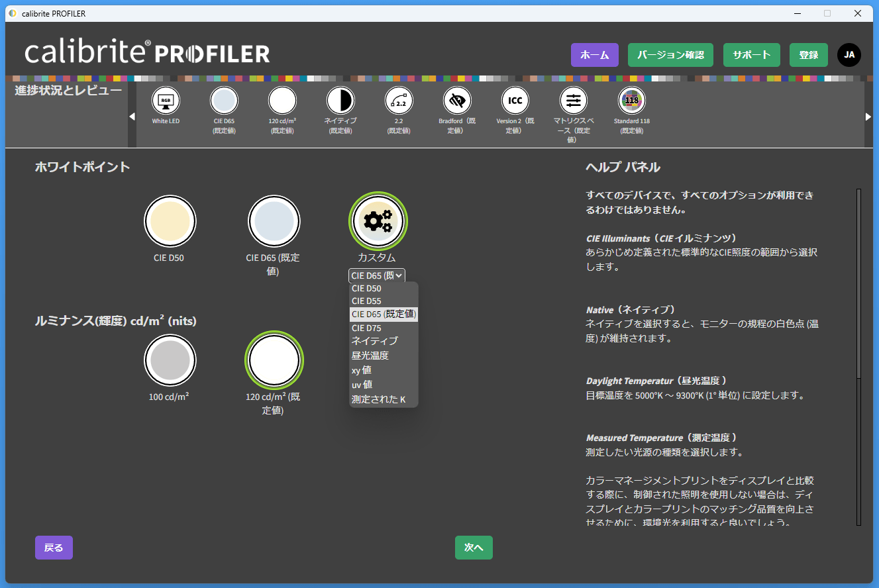Open the ICC Version 2 icon
The height and width of the screenshot is (588, 879).
coord(515,101)
